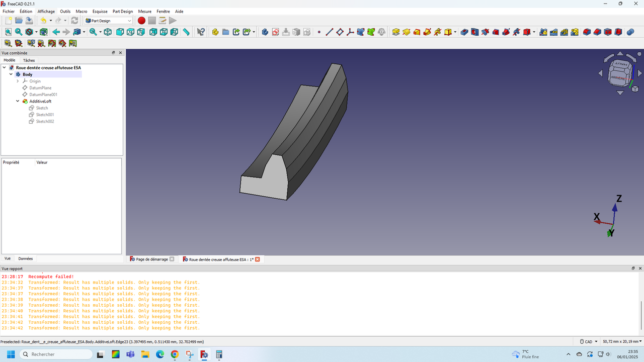Select the Hole tool

475,32
